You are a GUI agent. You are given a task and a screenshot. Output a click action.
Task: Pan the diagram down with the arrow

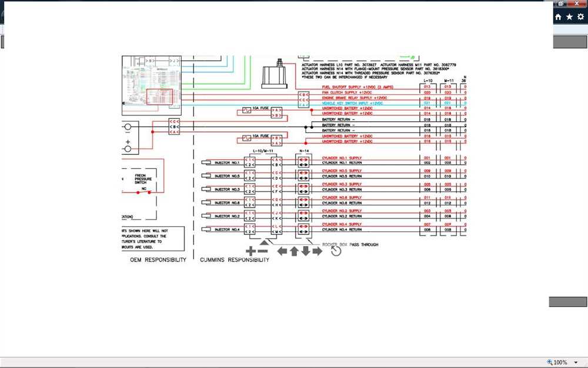point(306,251)
